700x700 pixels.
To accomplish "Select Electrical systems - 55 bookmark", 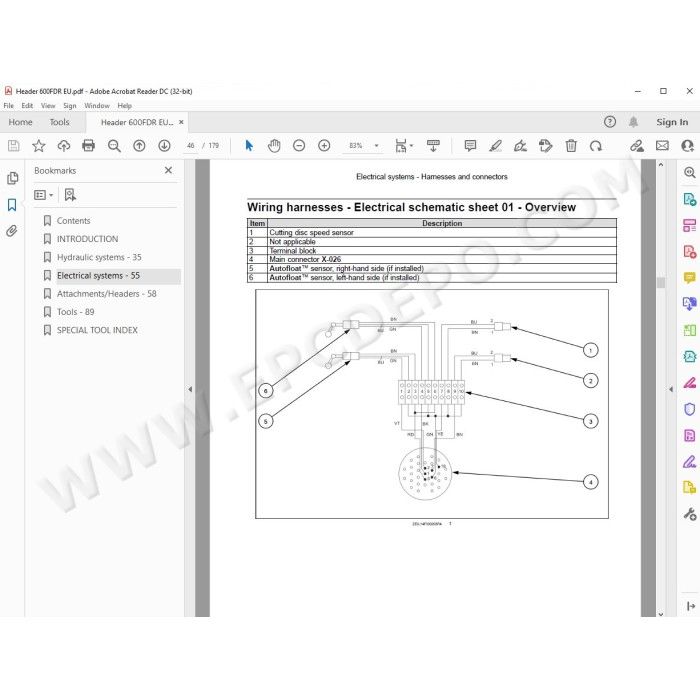I will coord(98,275).
